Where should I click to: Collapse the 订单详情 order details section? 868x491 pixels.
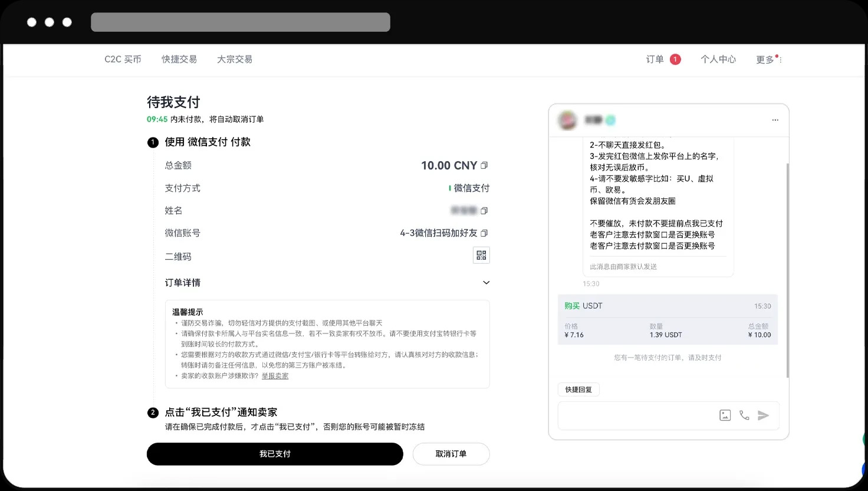point(486,283)
